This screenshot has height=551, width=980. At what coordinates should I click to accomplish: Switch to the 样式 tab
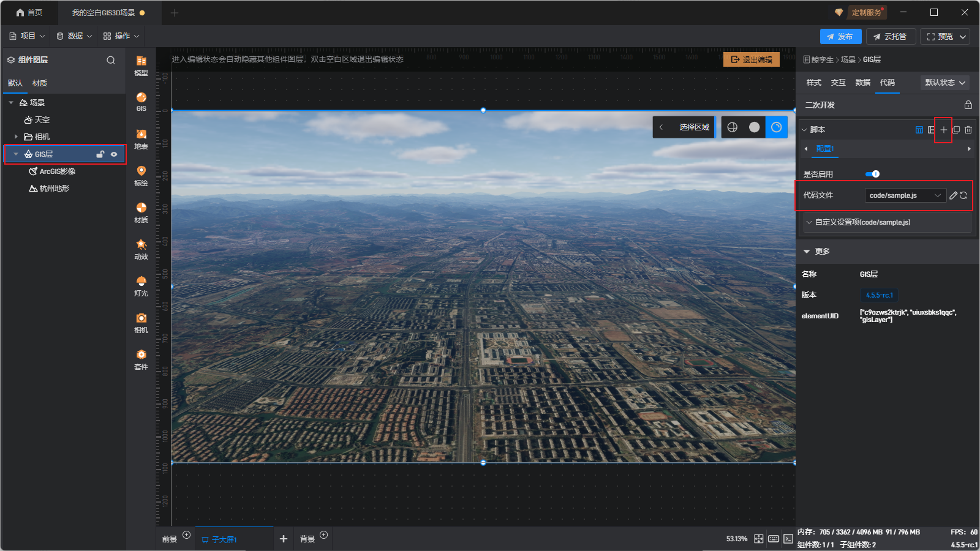[813, 83]
